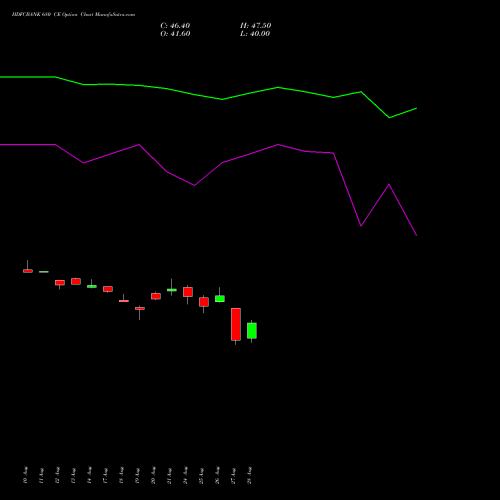Click the first red candle for 10 Aug
Viewport: 500px width, 500px height.
(28, 271)
